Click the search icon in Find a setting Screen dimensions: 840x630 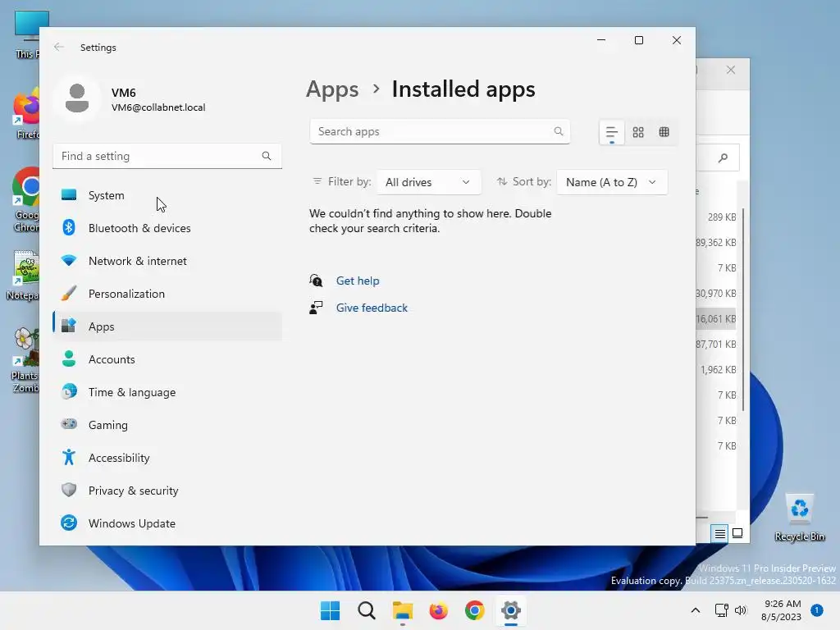[x=267, y=156]
